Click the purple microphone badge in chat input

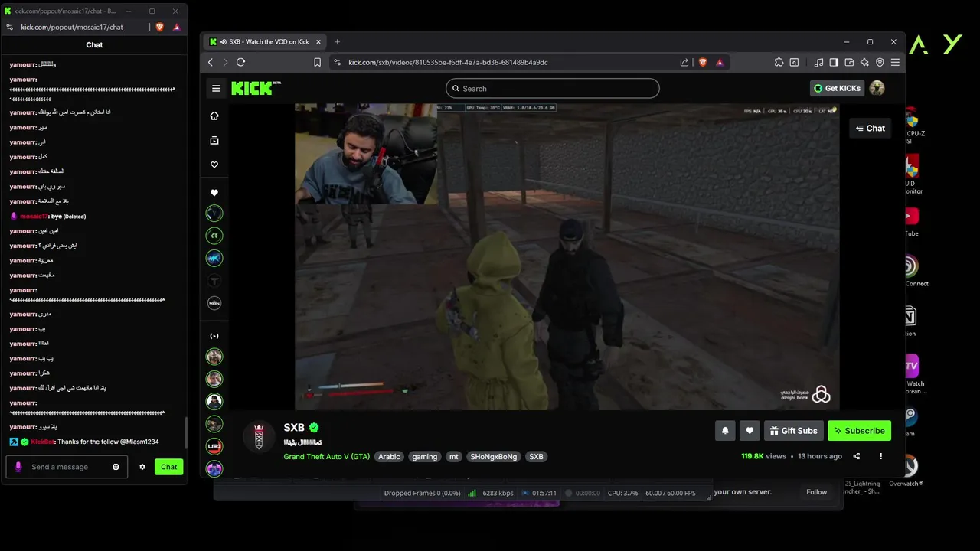coord(18,467)
